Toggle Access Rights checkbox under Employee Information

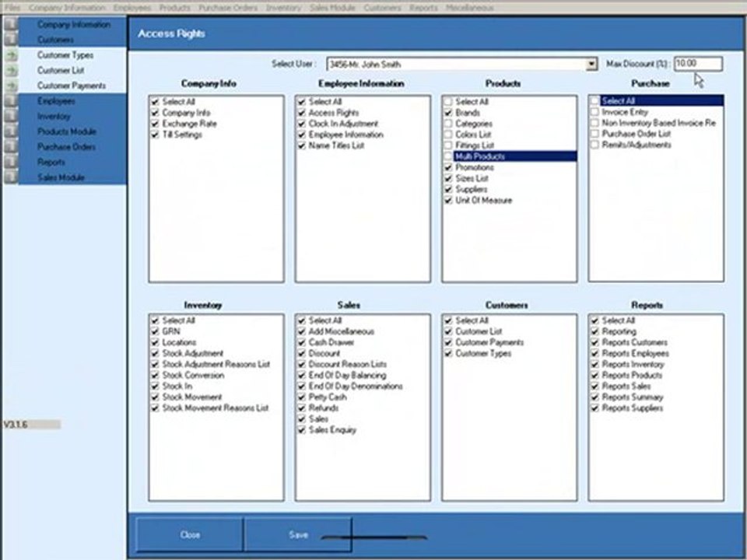[302, 113]
